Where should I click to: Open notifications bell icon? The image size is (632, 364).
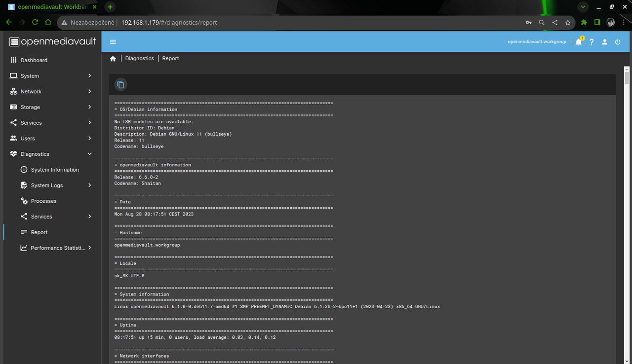click(579, 42)
